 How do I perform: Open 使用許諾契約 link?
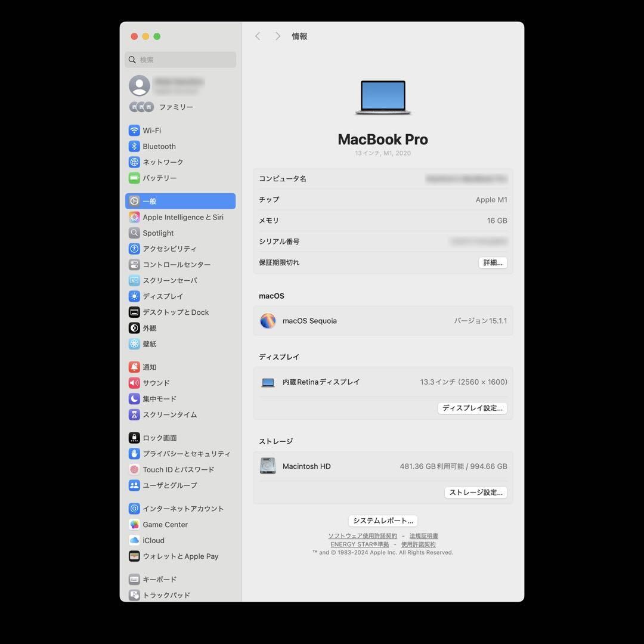coord(418,544)
